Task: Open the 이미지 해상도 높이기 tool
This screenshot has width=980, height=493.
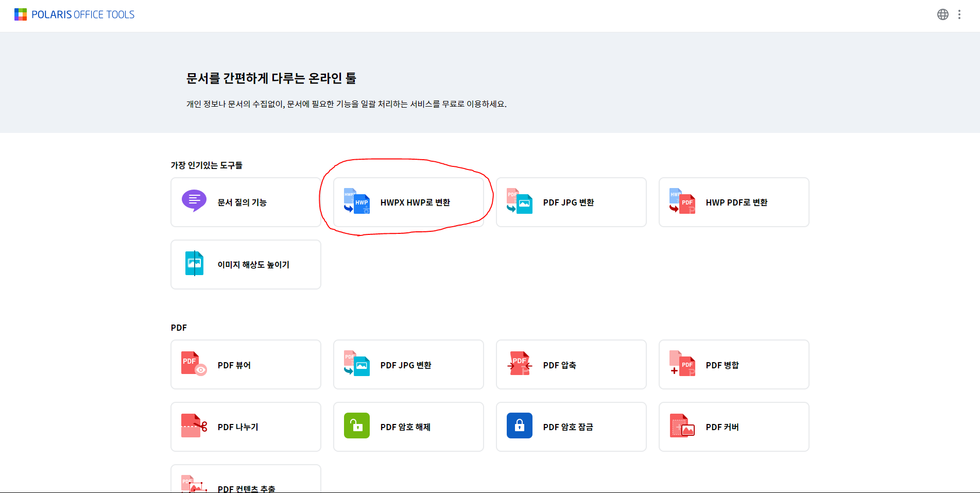Action: click(246, 264)
